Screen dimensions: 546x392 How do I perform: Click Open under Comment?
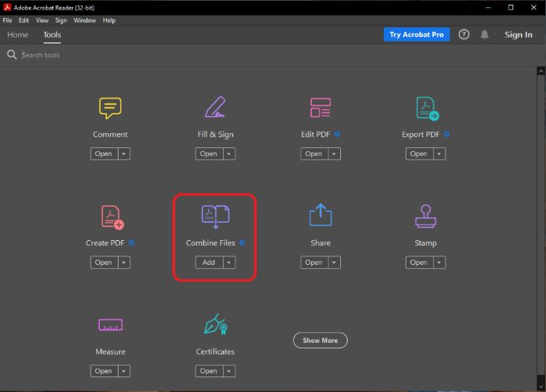(x=104, y=154)
